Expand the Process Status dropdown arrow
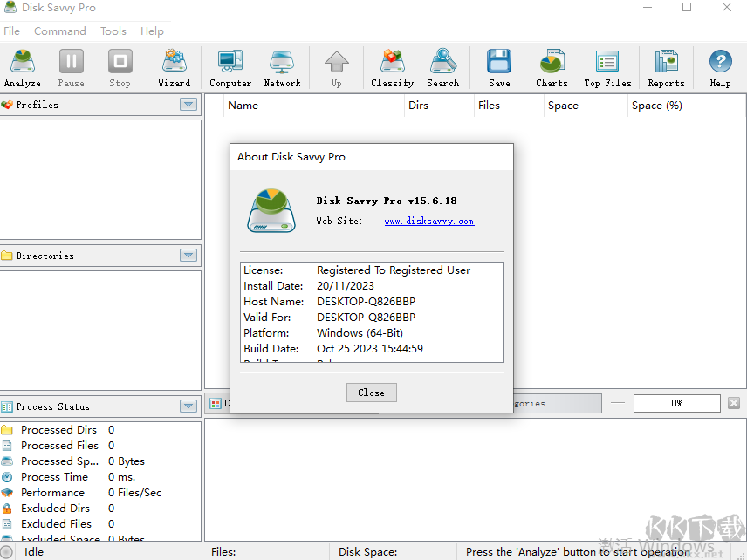 (x=188, y=406)
